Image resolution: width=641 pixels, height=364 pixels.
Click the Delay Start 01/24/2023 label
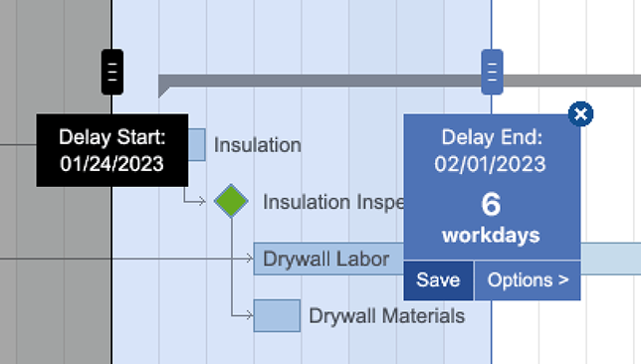pos(112,150)
